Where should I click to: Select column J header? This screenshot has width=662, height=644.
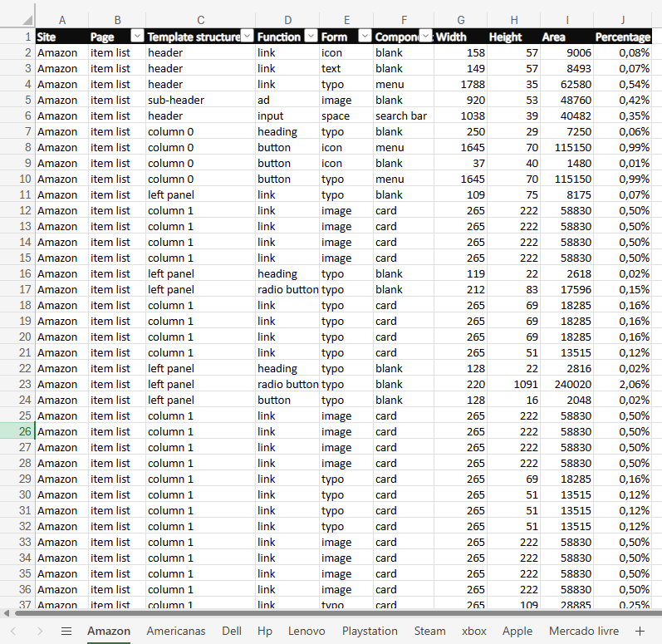pos(623,20)
